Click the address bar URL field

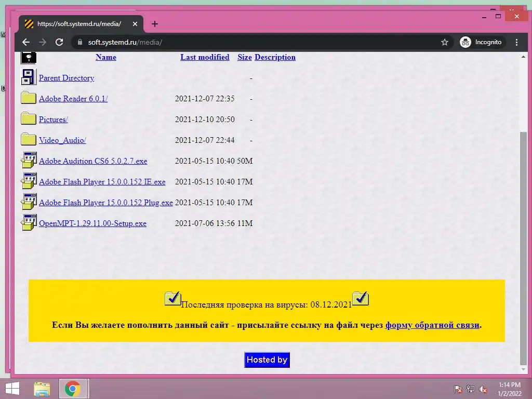click(261, 42)
